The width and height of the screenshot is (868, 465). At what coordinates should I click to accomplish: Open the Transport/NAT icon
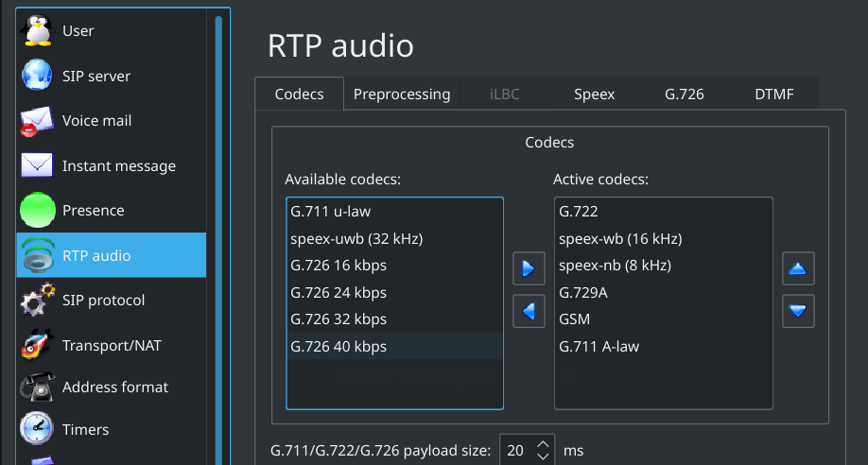(38, 345)
